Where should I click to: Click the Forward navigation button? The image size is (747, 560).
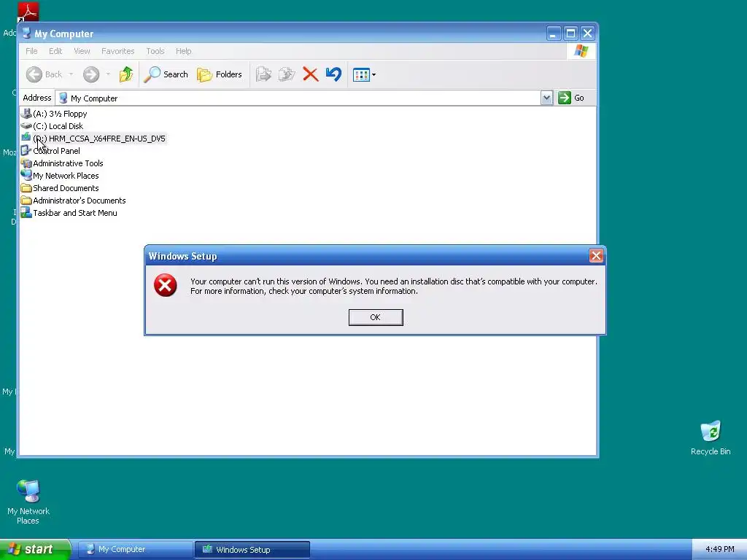[x=91, y=74]
